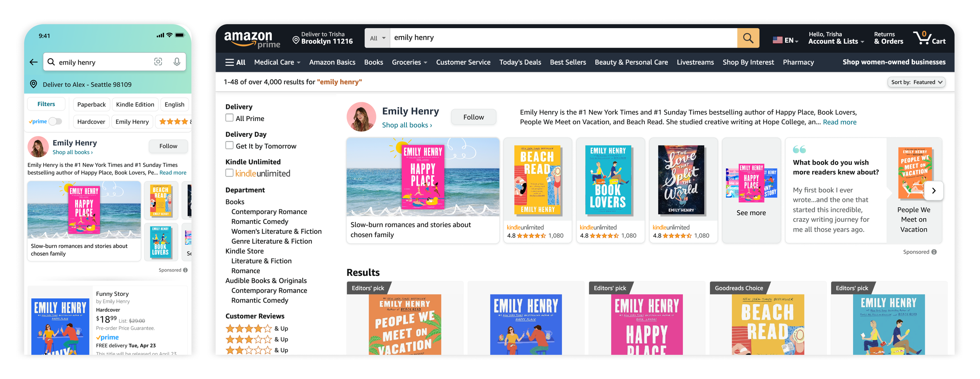Open Books in nav bar
Image resolution: width=980 pixels, height=379 pixels.
pyautogui.click(x=374, y=62)
